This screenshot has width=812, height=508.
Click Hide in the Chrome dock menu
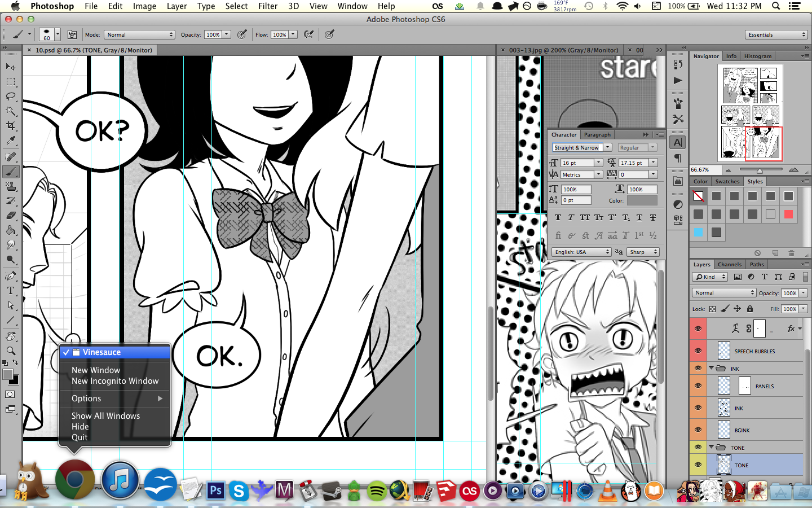pos(80,427)
